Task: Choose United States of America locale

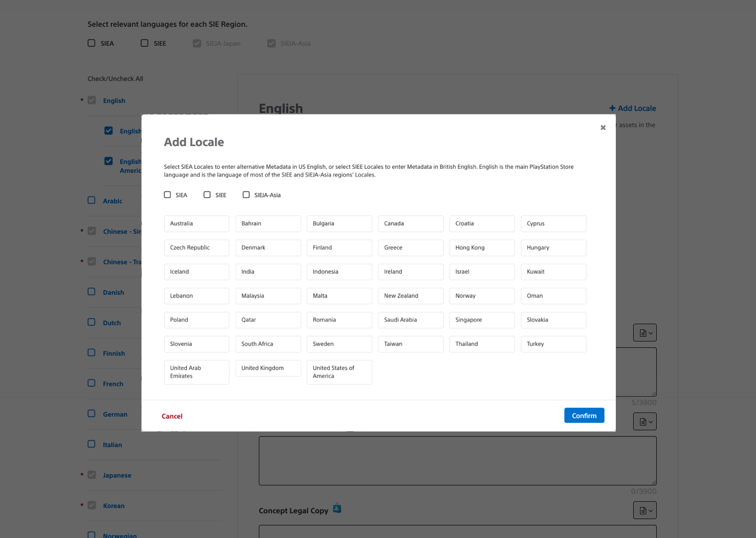Action: tap(339, 372)
